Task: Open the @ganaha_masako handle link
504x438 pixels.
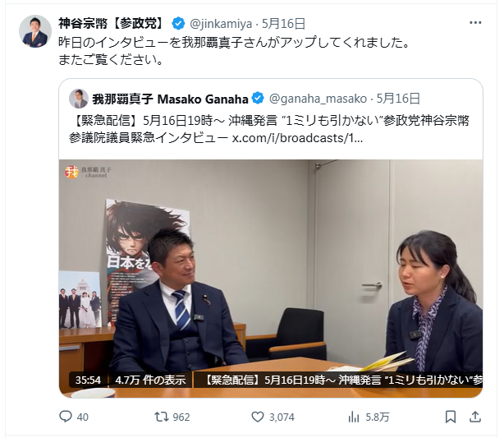Action: pyautogui.click(x=318, y=99)
